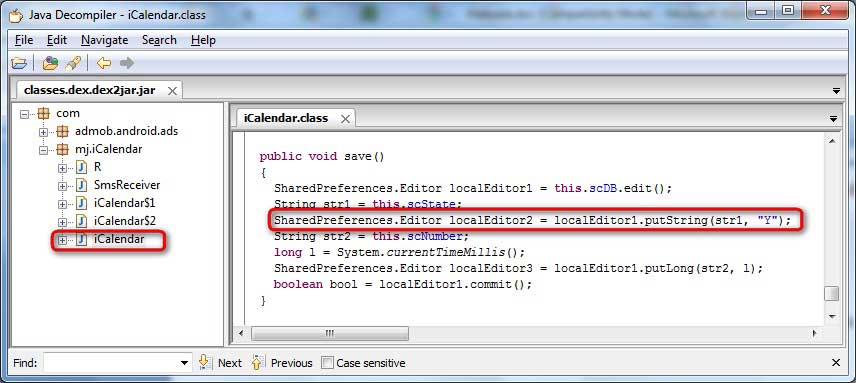Viewport: 856px width, 383px height.
Task: Collapse the mj.iCalendar package node
Action: [44, 149]
